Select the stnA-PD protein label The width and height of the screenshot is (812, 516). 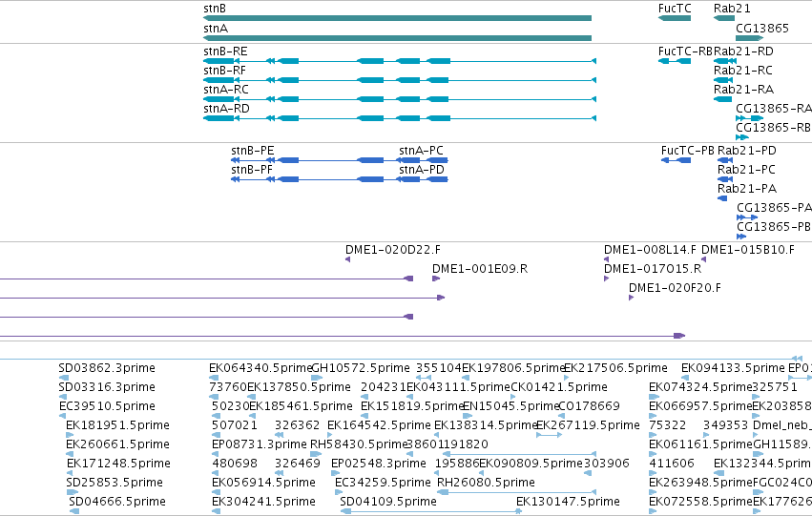422,170
